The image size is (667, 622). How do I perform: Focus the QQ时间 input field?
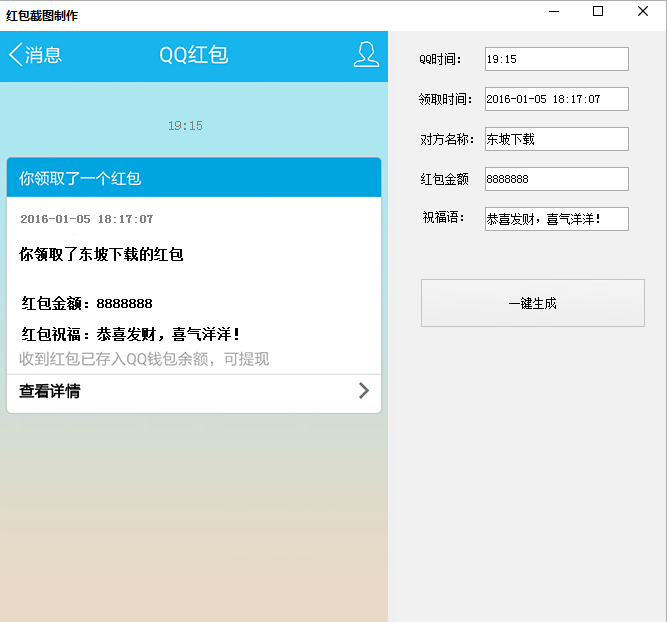(x=556, y=59)
